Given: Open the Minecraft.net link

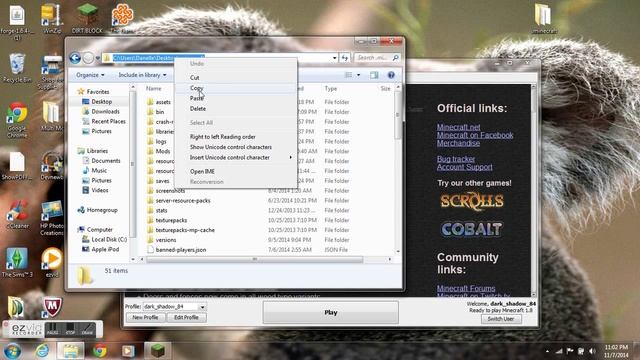Looking at the screenshot, I should coord(458,127).
